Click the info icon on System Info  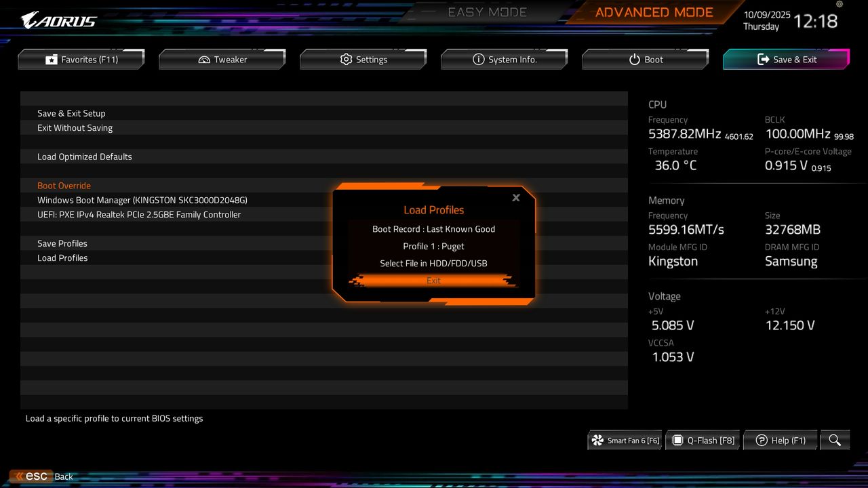[x=479, y=59]
